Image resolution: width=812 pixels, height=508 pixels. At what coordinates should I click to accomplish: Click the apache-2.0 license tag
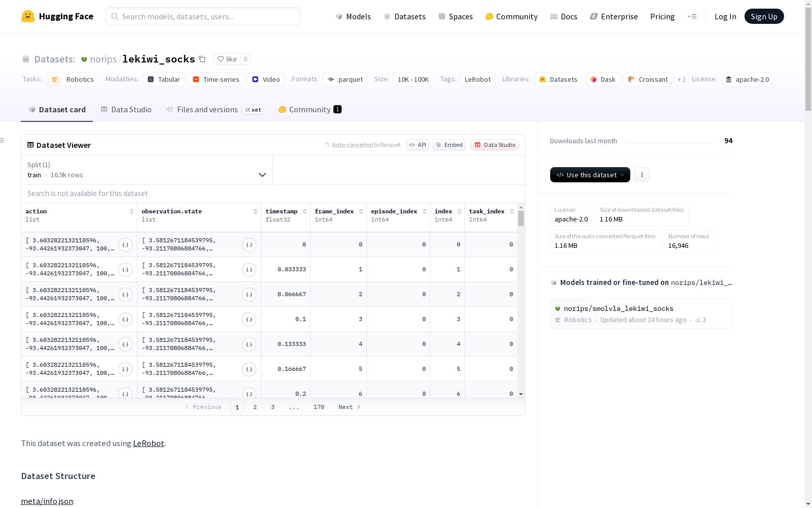tap(748, 79)
